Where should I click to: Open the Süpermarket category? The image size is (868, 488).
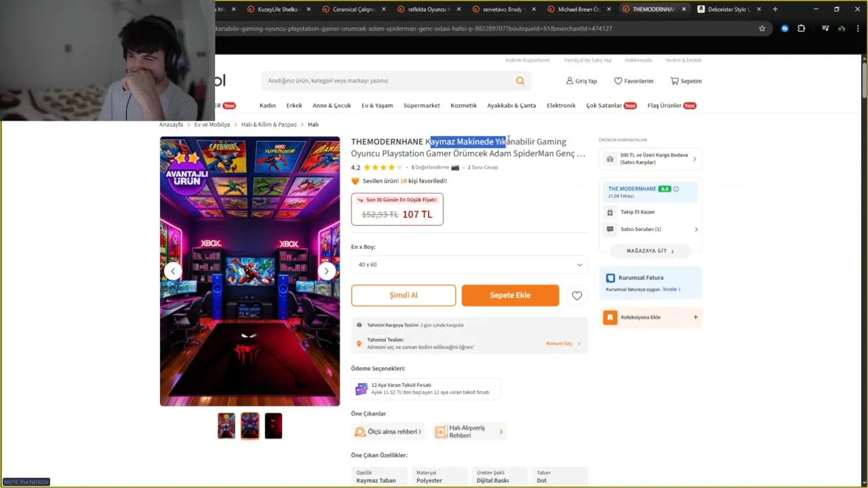pyautogui.click(x=422, y=106)
